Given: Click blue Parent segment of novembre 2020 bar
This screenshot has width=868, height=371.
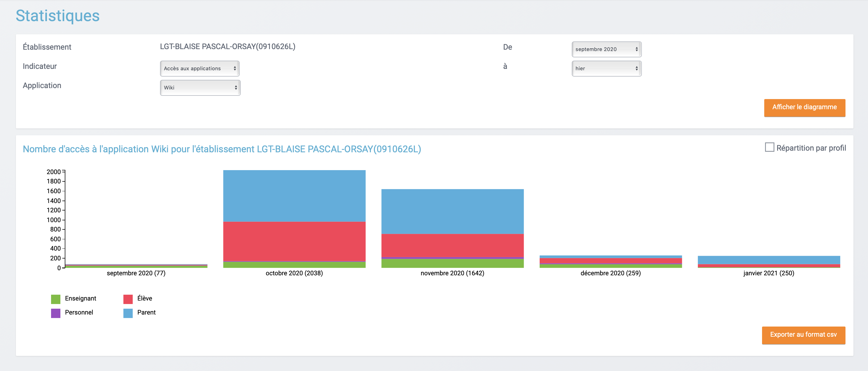Looking at the screenshot, I should pyautogui.click(x=452, y=211).
